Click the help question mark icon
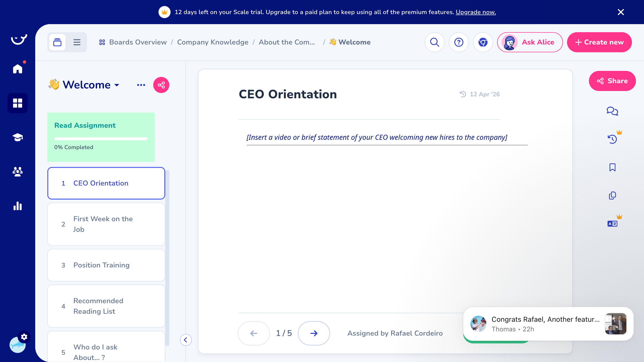 point(459,42)
